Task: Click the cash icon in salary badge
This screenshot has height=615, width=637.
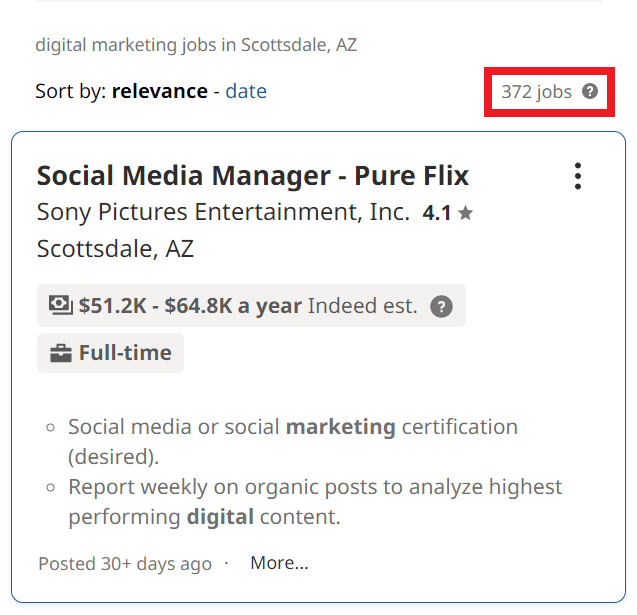Action: 61,305
